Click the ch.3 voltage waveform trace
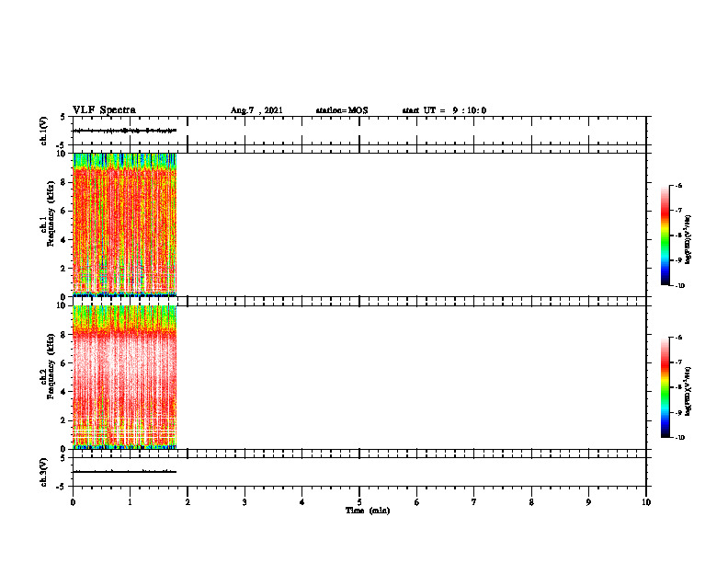Screen dimensions: 728x563 [124, 472]
